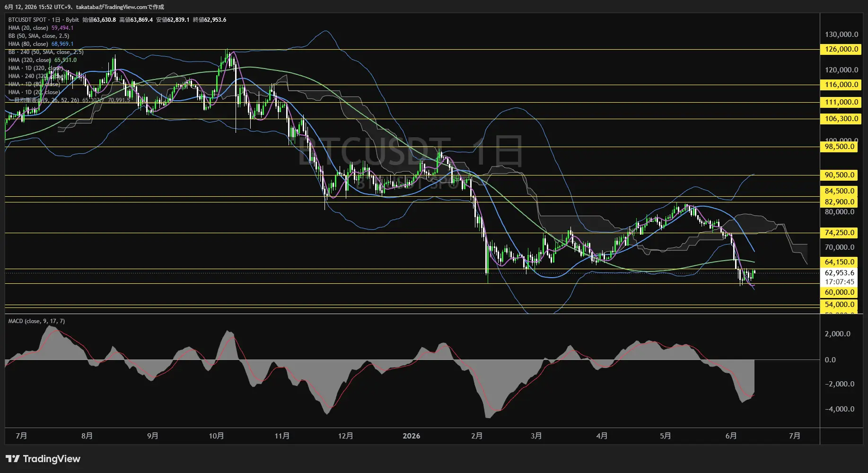This screenshot has width=868, height=473.
Task: Click the chart creation date header text
Action: (x=84, y=7)
